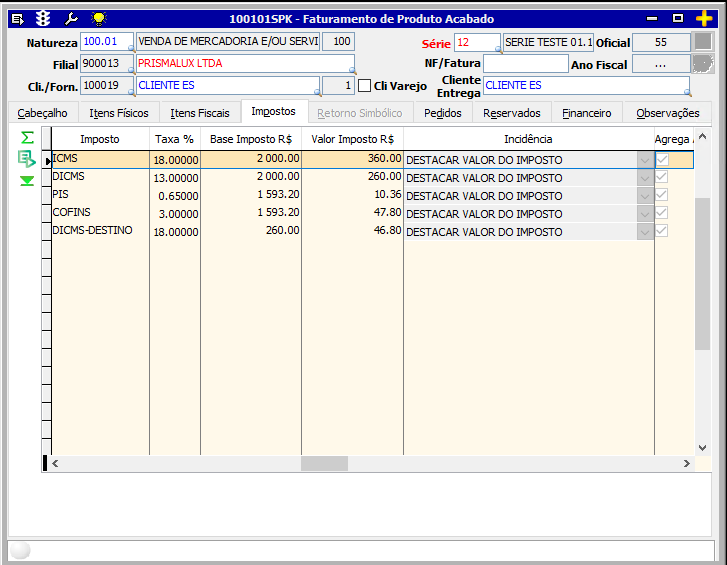Click the green sigma totals icon
Image resolution: width=727 pixels, height=565 pixels.
27,138
